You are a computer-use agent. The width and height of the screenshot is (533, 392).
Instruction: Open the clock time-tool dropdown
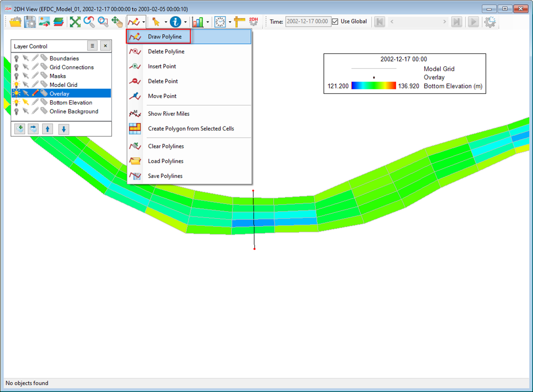pos(230,22)
